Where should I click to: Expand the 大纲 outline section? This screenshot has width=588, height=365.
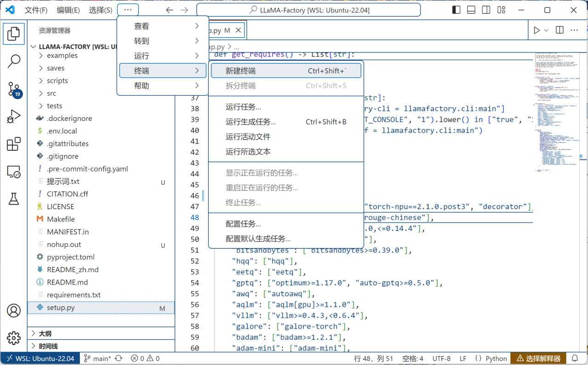click(101, 333)
